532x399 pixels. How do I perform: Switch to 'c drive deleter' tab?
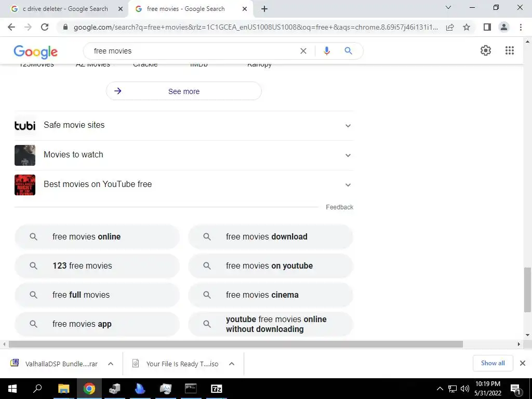tap(65, 9)
